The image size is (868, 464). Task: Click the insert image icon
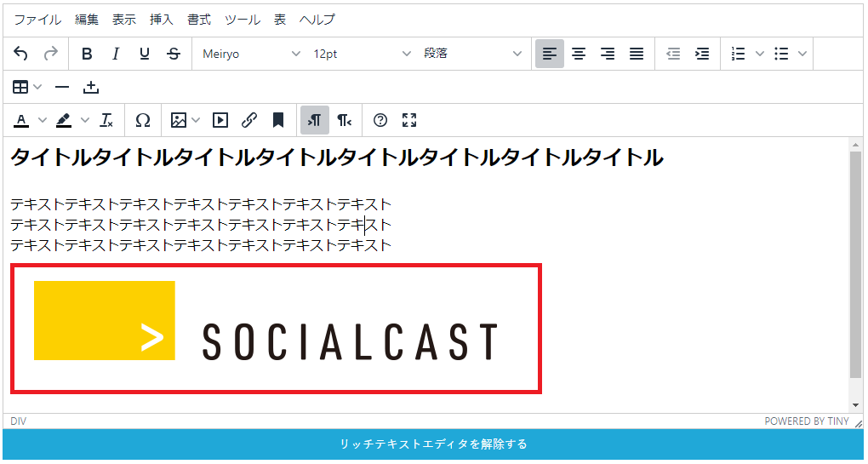178,120
